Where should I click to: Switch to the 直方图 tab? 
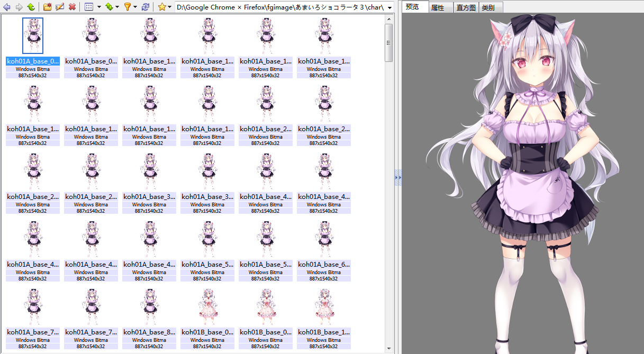click(x=466, y=8)
